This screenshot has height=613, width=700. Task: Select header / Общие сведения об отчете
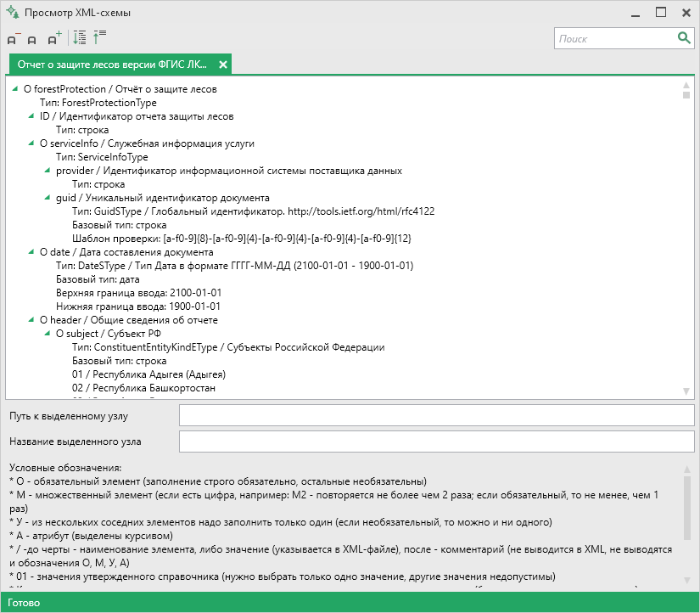pos(129,320)
